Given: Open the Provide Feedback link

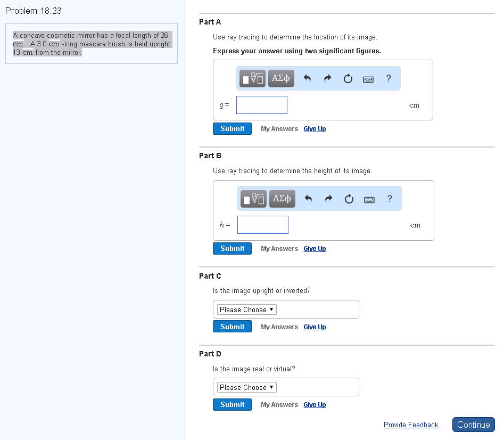Looking at the screenshot, I should click(411, 425).
